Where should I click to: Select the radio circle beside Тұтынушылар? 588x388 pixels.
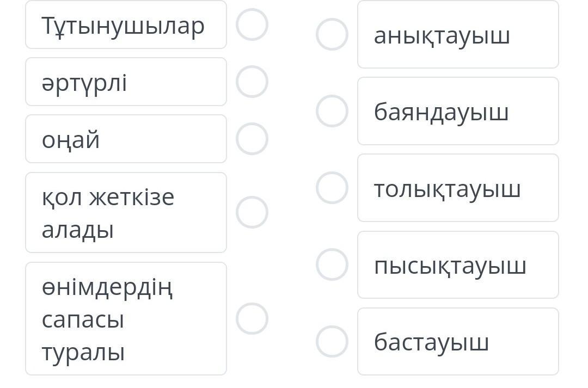[x=252, y=24]
